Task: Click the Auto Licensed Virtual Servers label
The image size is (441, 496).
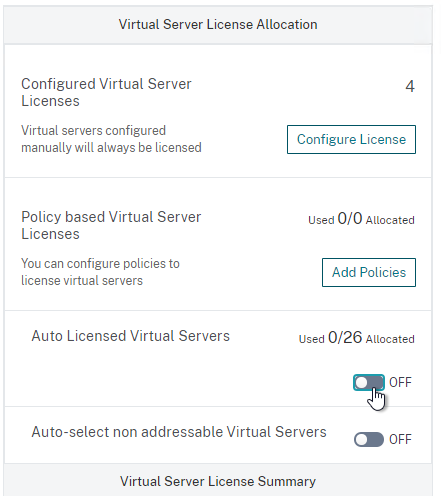Action: [x=131, y=336]
